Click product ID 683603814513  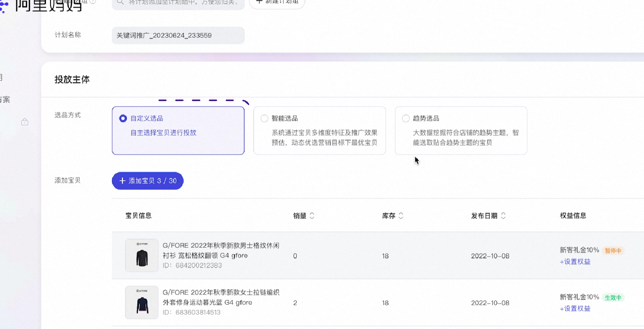pos(198,312)
